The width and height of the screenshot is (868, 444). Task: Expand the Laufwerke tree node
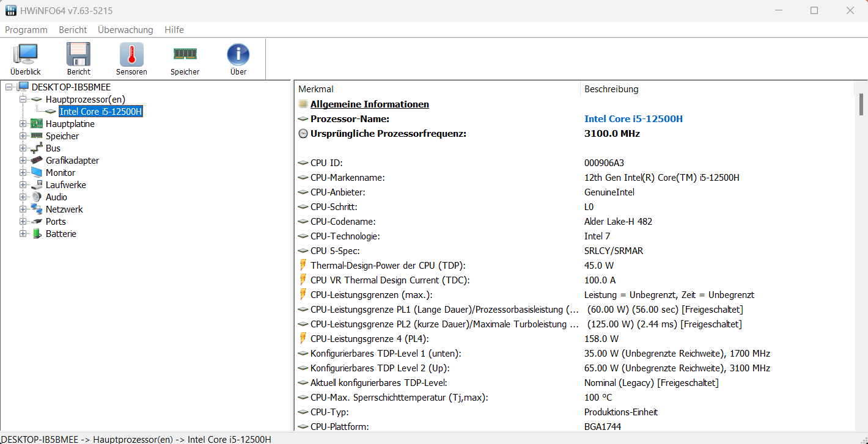coord(23,185)
